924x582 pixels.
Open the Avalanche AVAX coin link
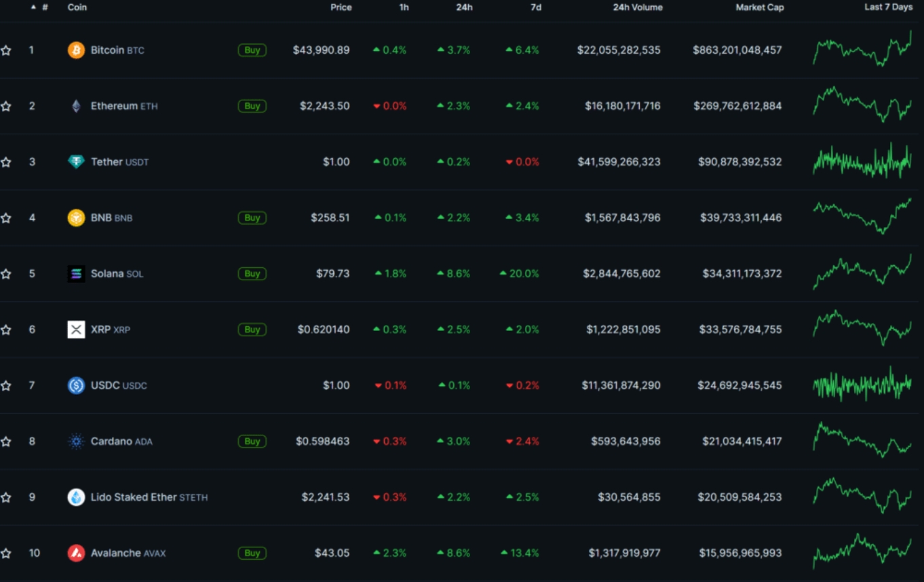[128, 553]
